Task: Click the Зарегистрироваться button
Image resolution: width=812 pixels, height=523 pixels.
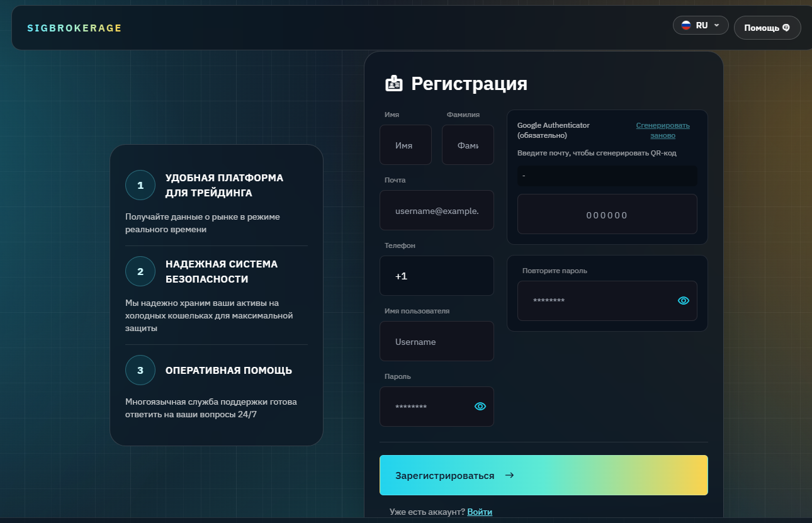Action: [544, 475]
